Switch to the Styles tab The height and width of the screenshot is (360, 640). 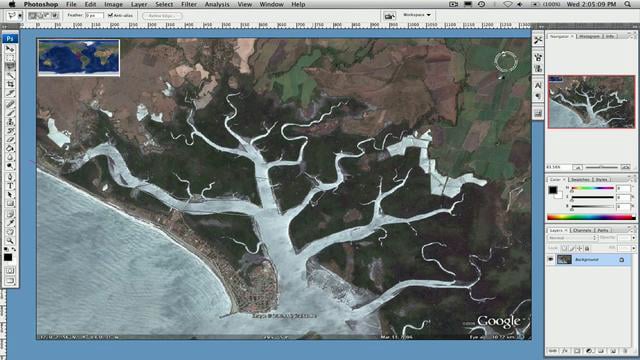tap(601, 180)
